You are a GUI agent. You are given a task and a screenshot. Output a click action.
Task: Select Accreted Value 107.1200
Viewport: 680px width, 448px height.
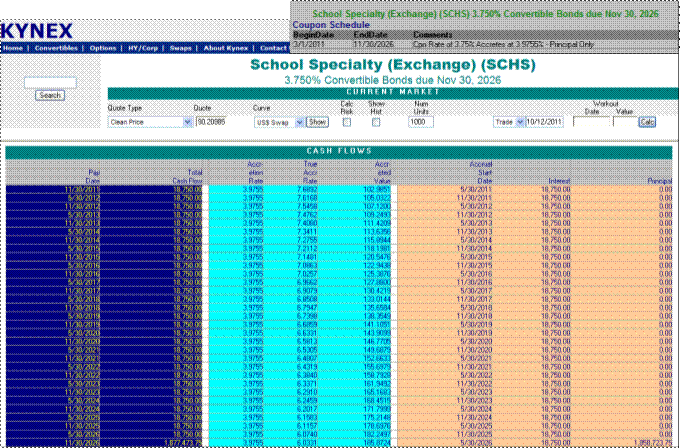coord(377,206)
